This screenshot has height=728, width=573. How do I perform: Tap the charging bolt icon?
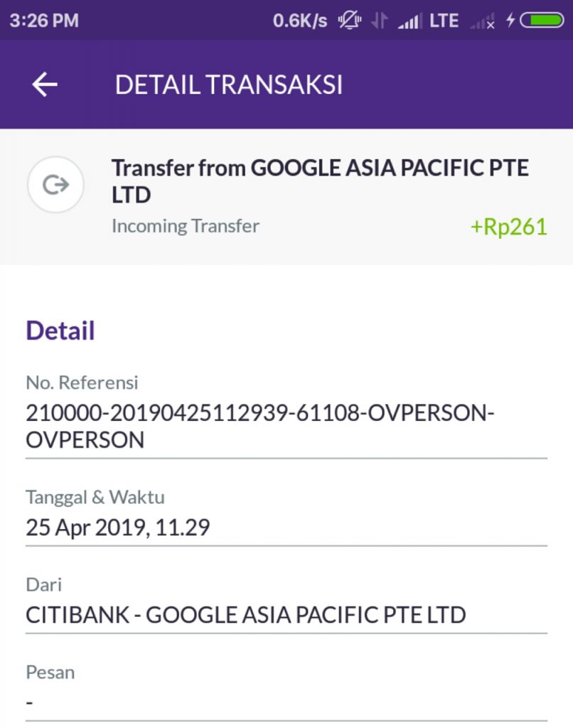coord(510,21)
